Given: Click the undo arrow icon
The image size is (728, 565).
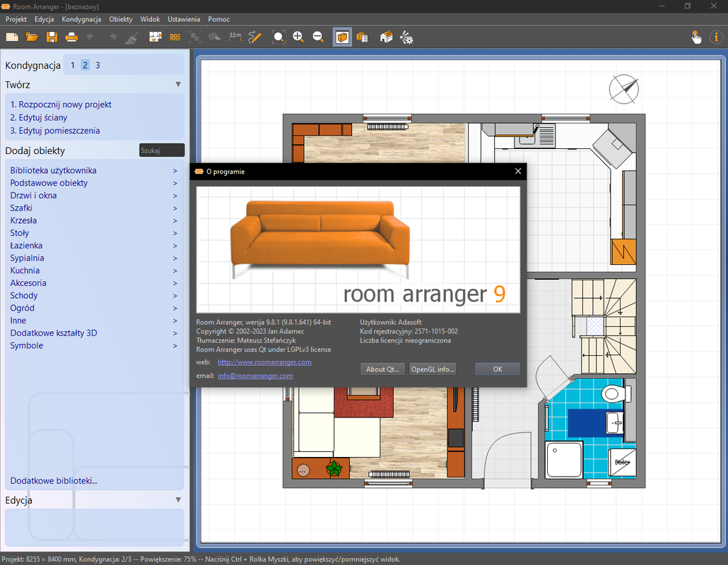Looking at the screenshot, I should click(91, 37).
